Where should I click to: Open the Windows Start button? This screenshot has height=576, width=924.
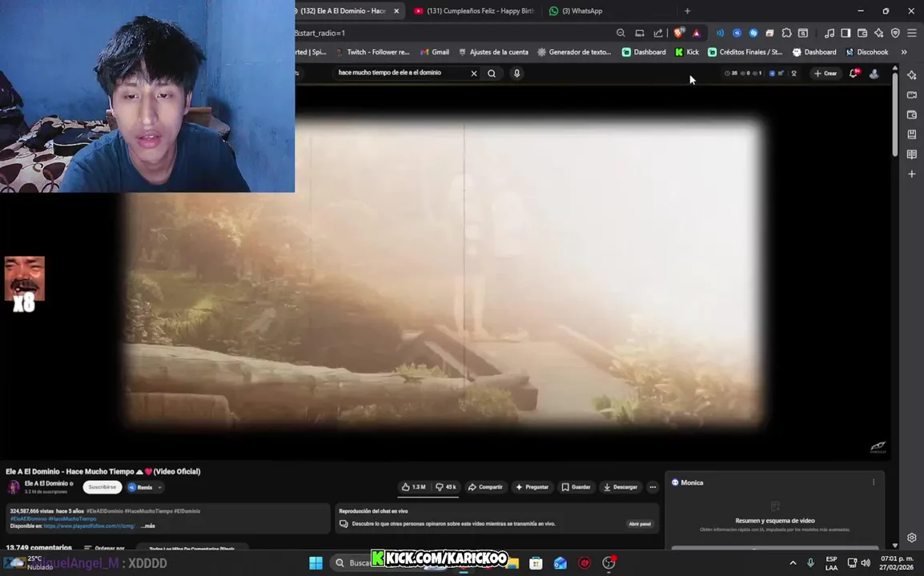[x=315, y=563]
